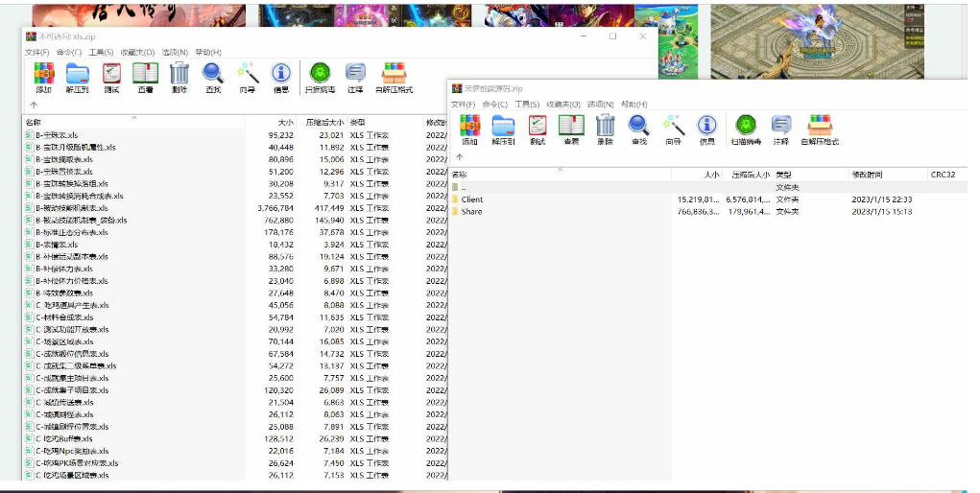
Task: Click Delete trash icon in xls.zip window
Action: [179, 78]
